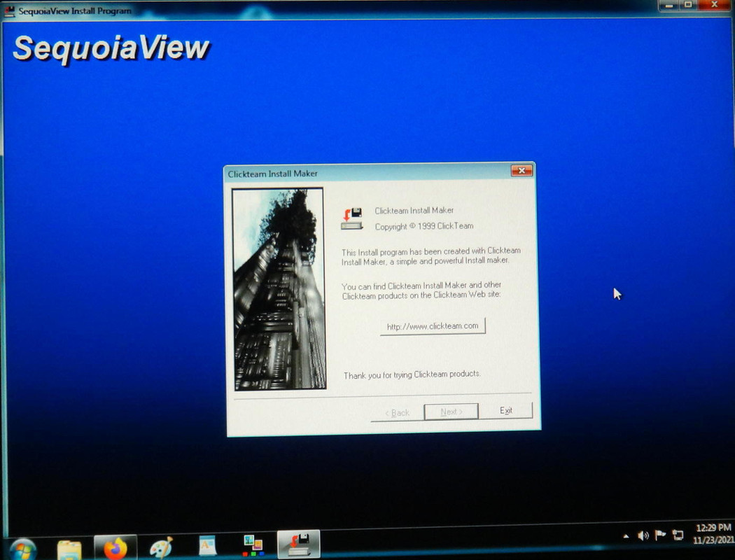Show hidden system tray icons arrow
The height and width of the screenshot is (560, 735).
pyautogui.click(x=626, y=536)
